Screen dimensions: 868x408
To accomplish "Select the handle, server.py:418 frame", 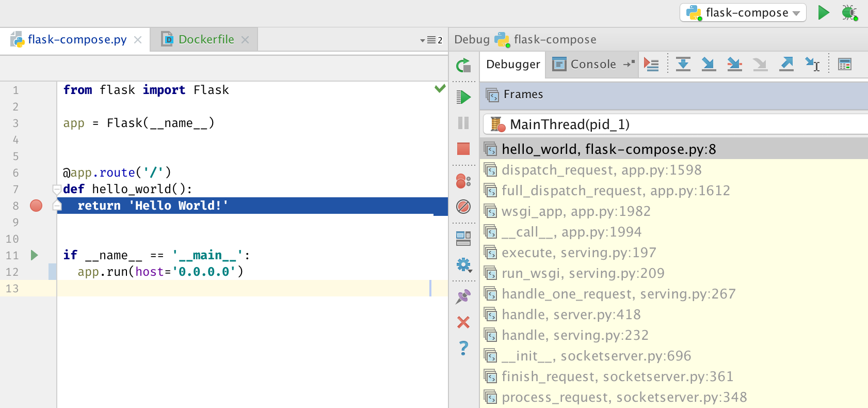I will (675, 315).
